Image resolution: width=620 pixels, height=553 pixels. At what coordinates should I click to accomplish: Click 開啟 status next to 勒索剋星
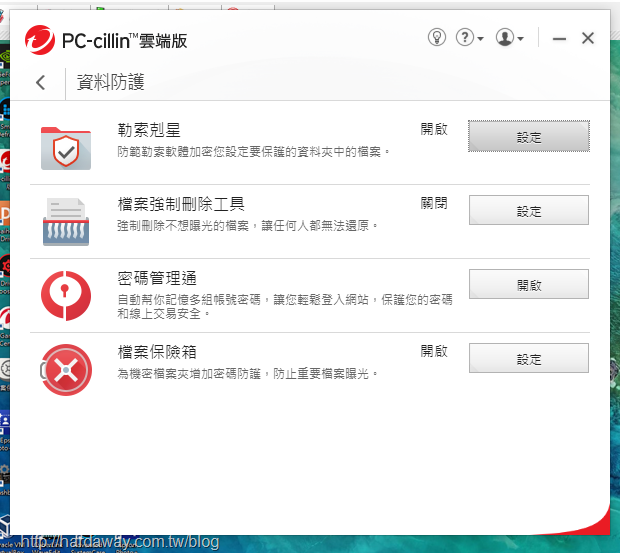point(434,129)
